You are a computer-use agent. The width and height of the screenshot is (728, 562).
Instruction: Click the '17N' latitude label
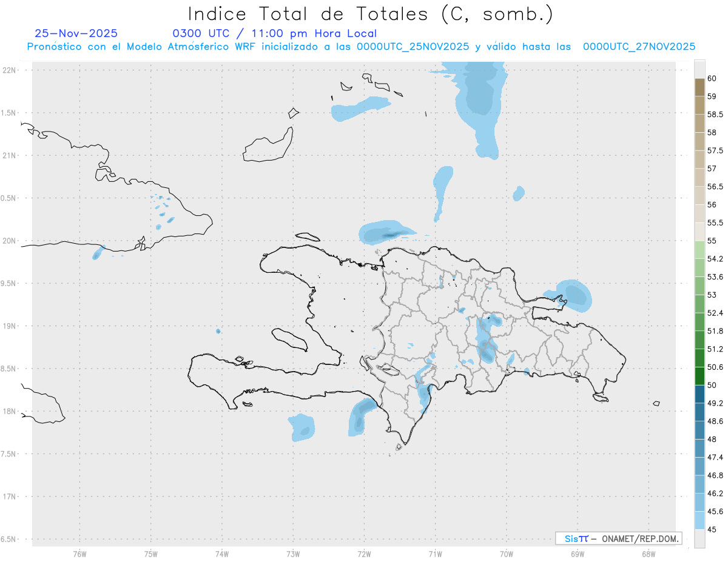coord(10,497)
